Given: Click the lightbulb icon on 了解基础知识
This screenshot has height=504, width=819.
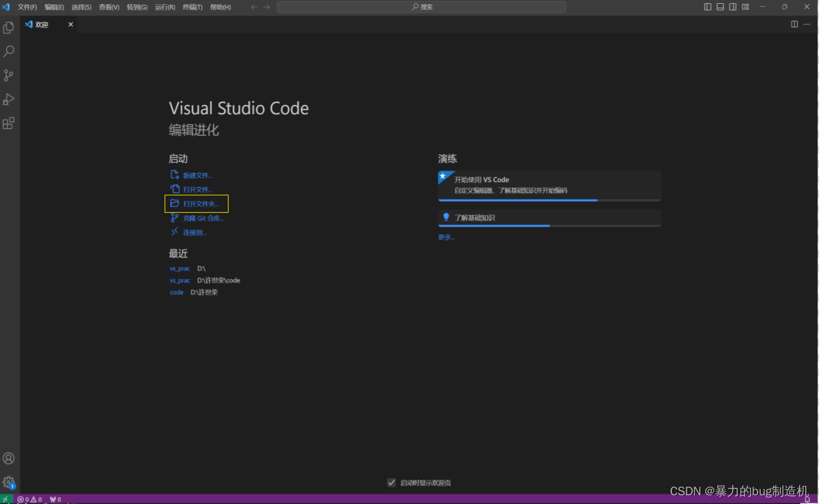Looking at the screenshot, I should (x=445, y=217).
